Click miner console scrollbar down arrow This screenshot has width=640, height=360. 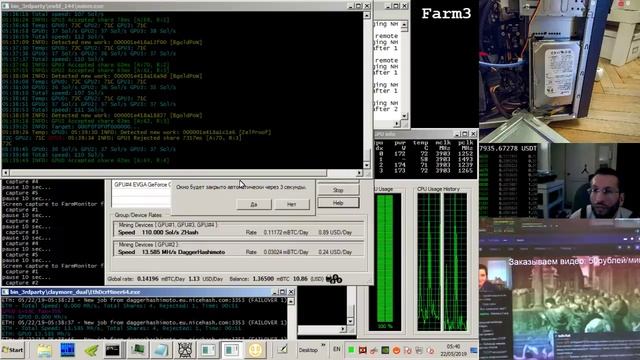coord(367,165)
